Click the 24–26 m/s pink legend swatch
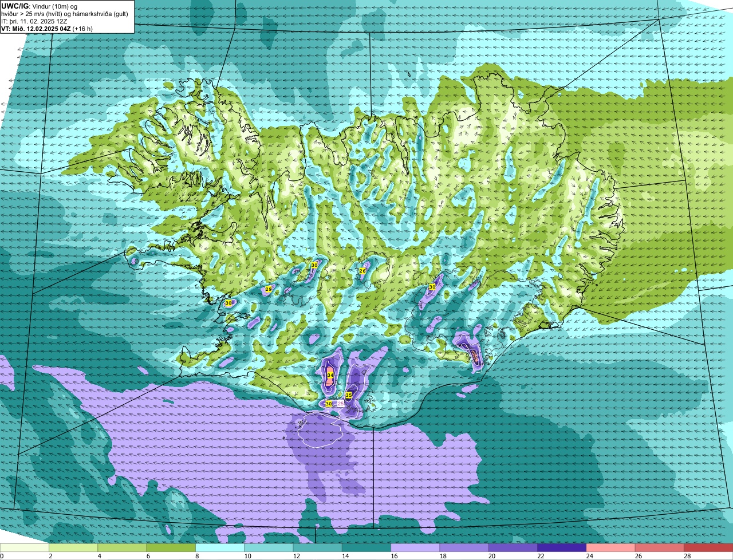Image resolution: width=733 pixels, height=560 pixels. [611, 547]
